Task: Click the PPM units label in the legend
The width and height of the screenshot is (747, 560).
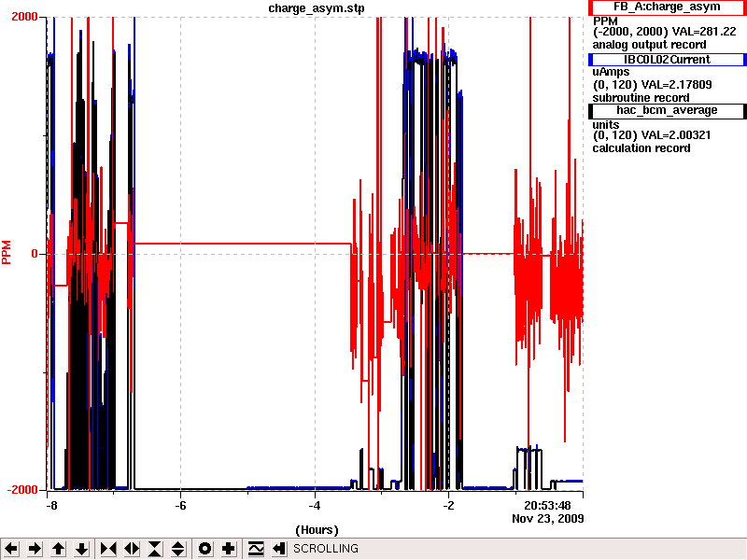Action: click(605, 21)
